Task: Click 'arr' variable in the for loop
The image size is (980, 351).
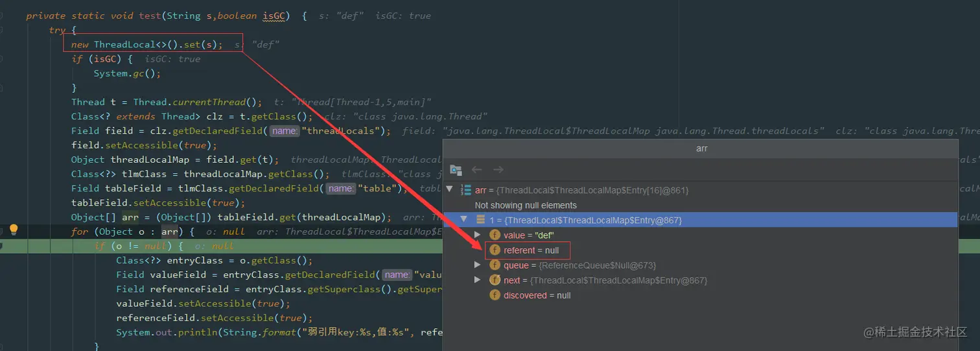Action: (x=169, y=231)
